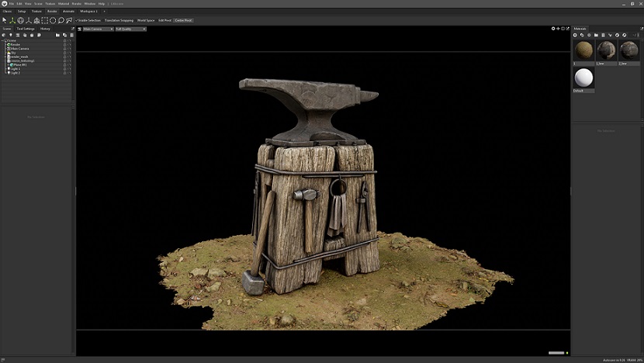Select the Main Camera tree item

pos(19,48)
